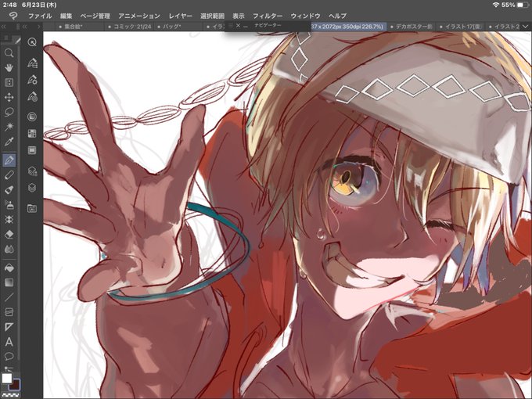Open the Clip Studio logo menu
Viewport: 532px width, 399px height.
pyautogui.click(x=13, y=16)
